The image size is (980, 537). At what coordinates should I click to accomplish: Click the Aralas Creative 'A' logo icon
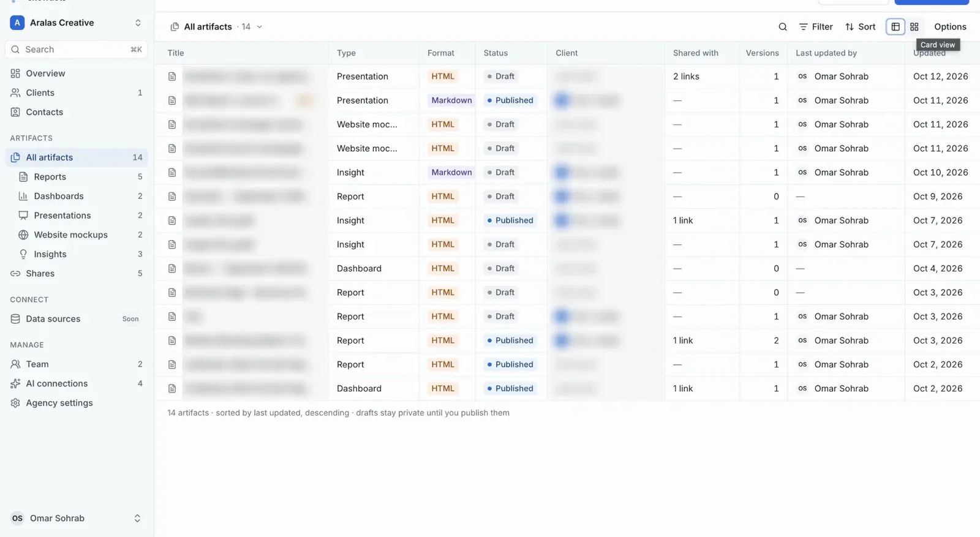click(17, 23)
